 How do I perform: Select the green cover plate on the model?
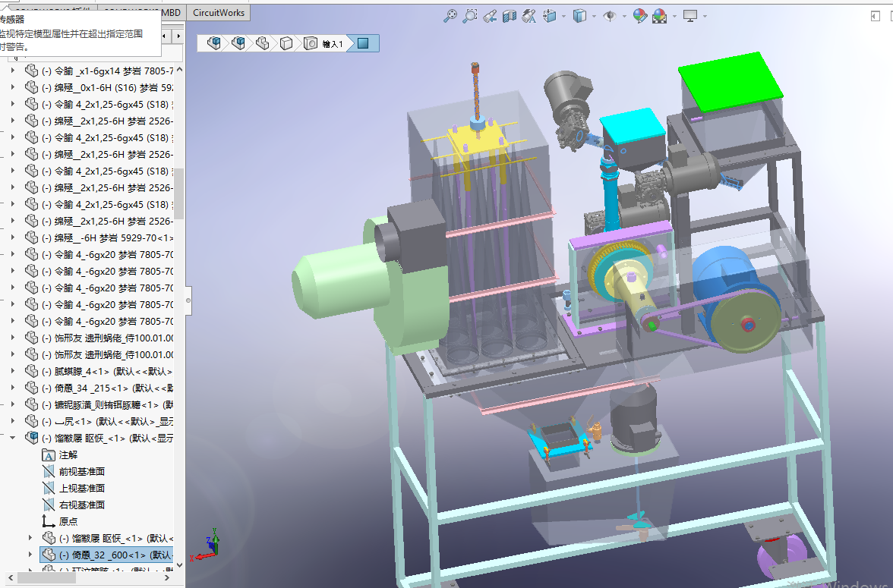click(x=730, y=81)
